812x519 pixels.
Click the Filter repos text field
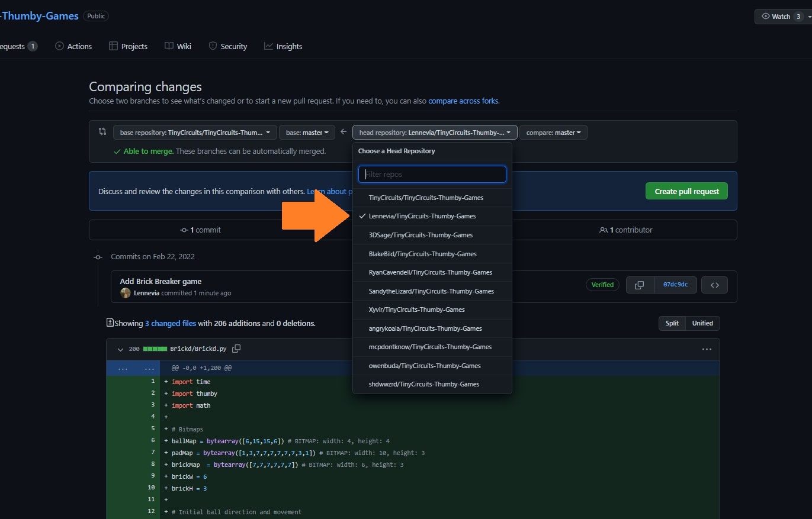tap(432, 174)
